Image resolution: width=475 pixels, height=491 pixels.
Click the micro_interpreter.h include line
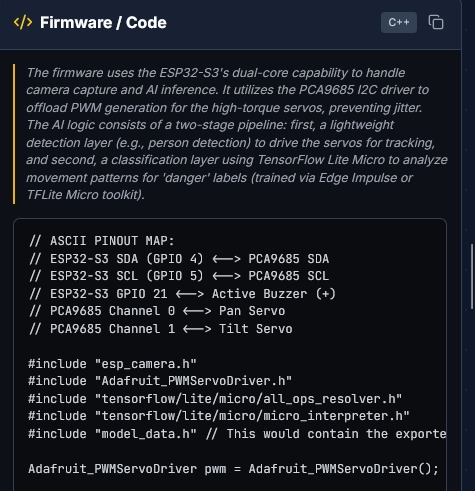[219, 416]
